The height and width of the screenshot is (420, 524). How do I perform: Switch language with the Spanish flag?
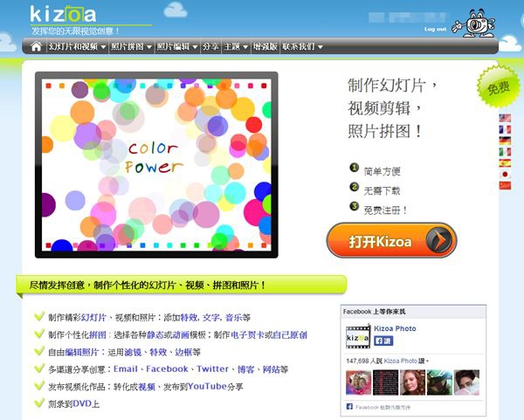click(505, 163)
